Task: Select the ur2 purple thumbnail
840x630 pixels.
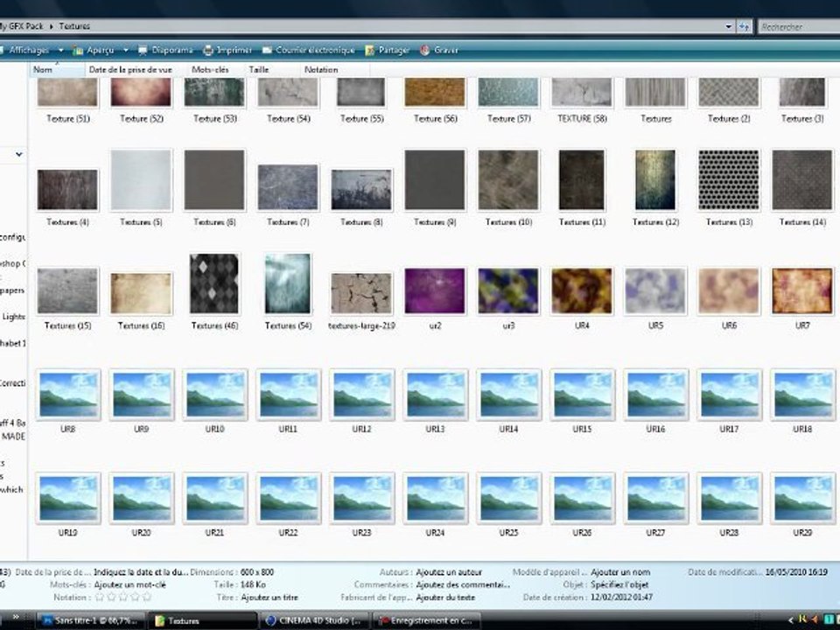Action: [435, 290]
